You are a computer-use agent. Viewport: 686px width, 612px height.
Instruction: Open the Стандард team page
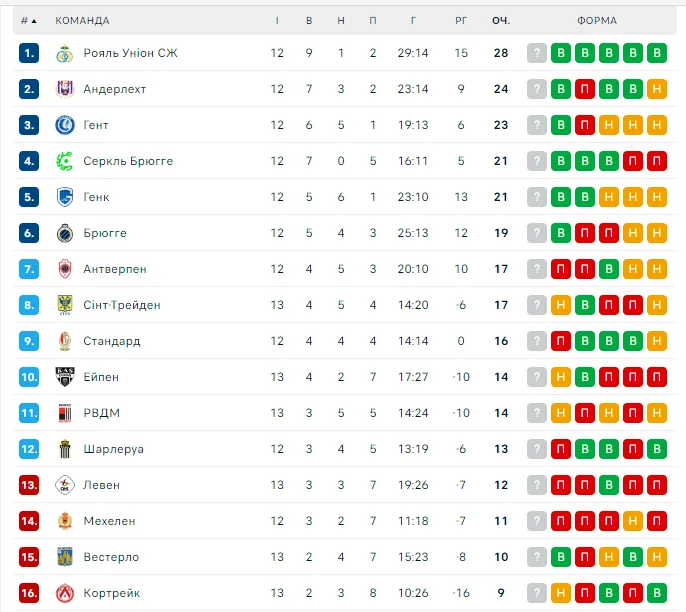pos(112,341)
